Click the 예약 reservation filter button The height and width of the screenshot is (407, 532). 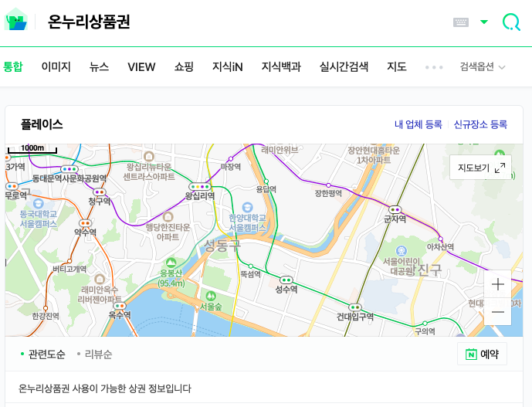482,354
